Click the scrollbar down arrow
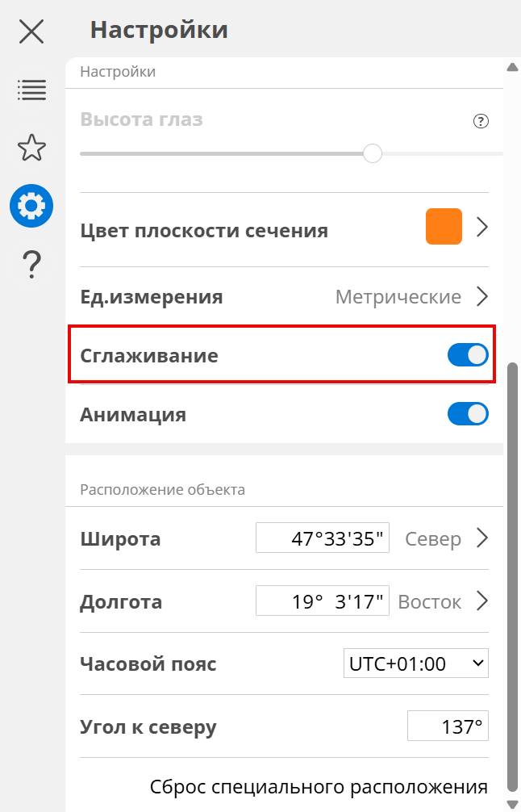This screenshot has width=521, height=812. click(511, 803)
